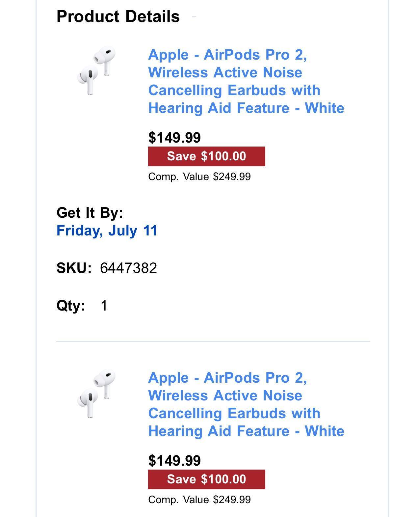Click the Product Details heading
The image size is (420, 517).
pyautogui.click(x=118, y=16)
